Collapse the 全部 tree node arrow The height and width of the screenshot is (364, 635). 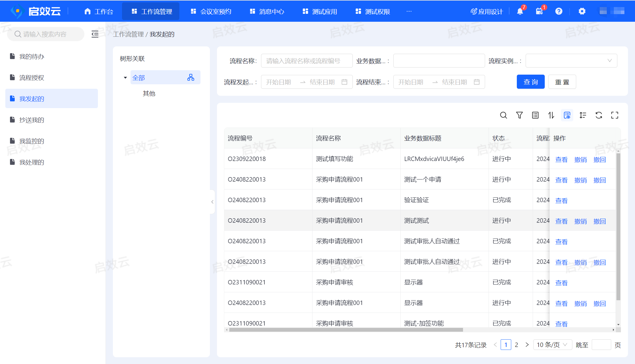point(125,78)
